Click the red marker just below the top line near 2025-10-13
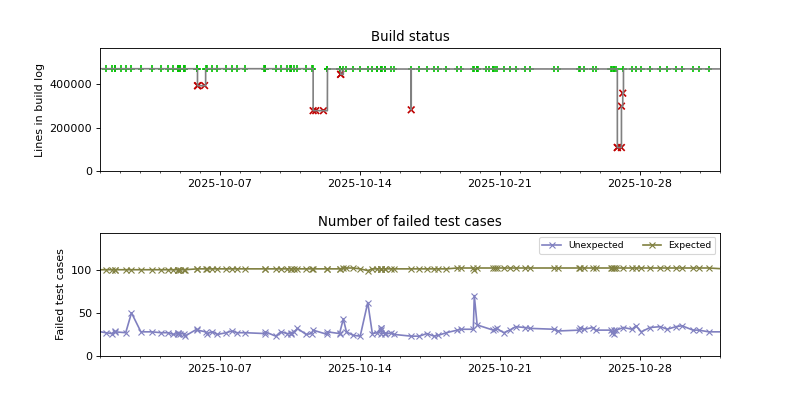 pos(340,74)
